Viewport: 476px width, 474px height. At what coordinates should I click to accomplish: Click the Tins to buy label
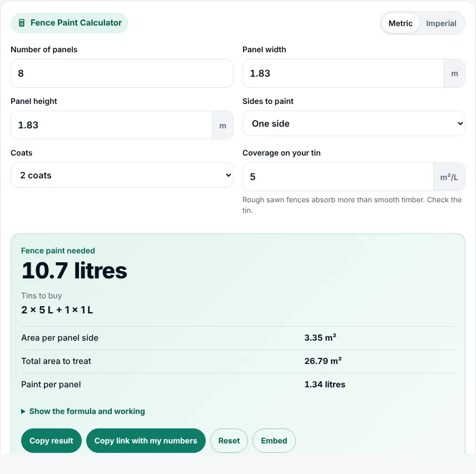(42, 296)
